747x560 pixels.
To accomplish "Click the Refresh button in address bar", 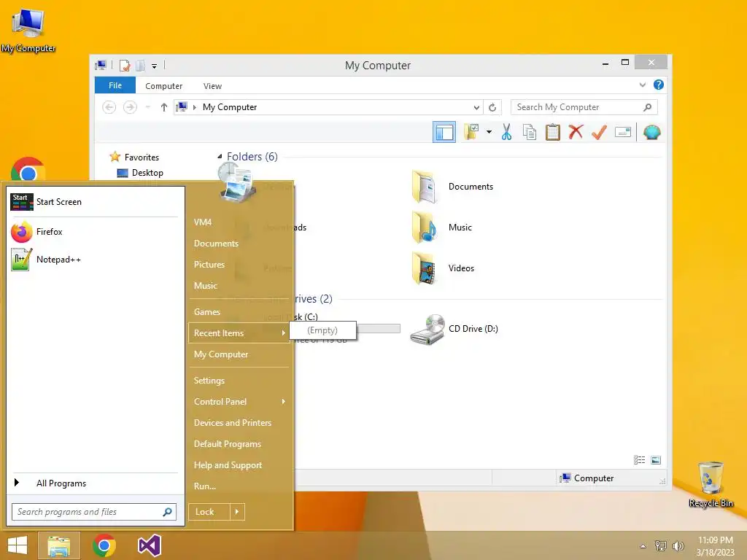I will [x=492, y=107].
